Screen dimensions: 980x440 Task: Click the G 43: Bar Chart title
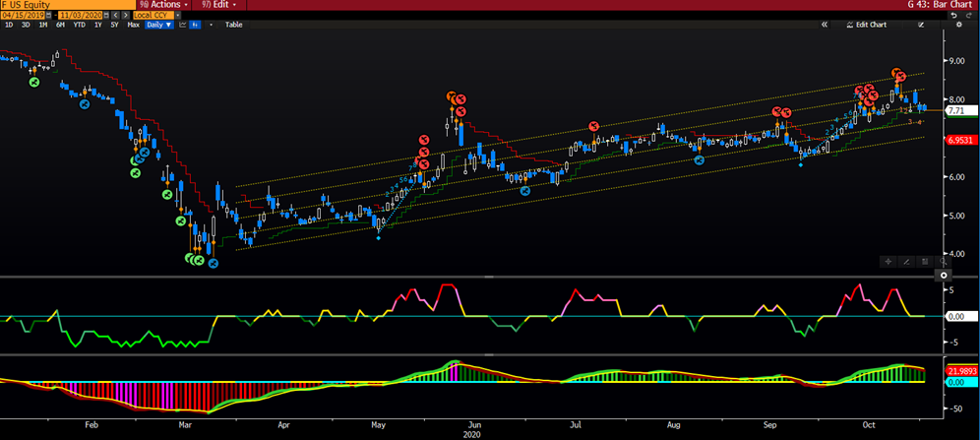pos(942,4)
